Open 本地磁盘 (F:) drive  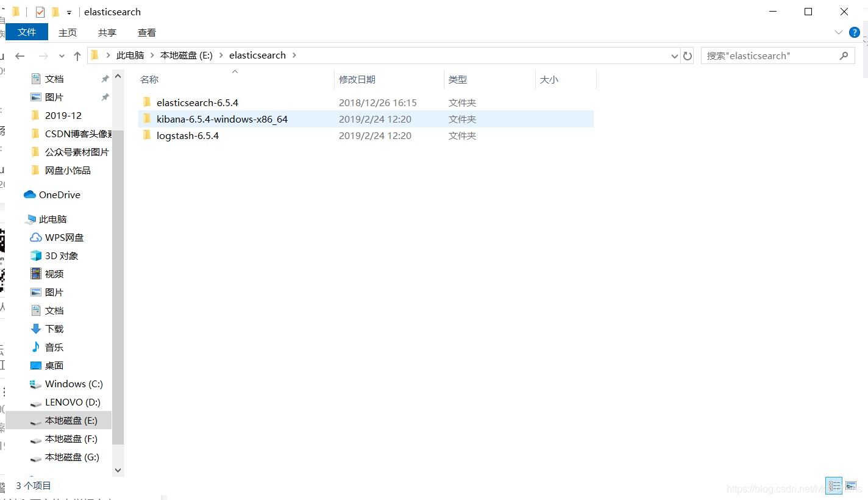click(71, 438)
